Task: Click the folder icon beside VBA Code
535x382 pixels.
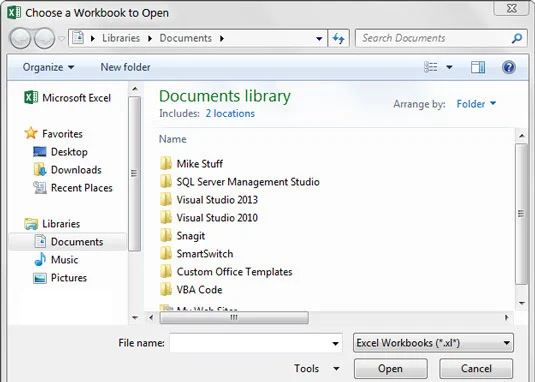Action: point(166,290)
